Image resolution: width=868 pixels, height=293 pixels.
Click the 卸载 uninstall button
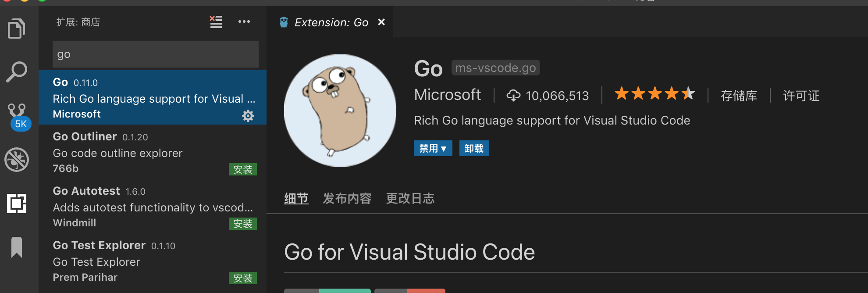click(474, 148)
